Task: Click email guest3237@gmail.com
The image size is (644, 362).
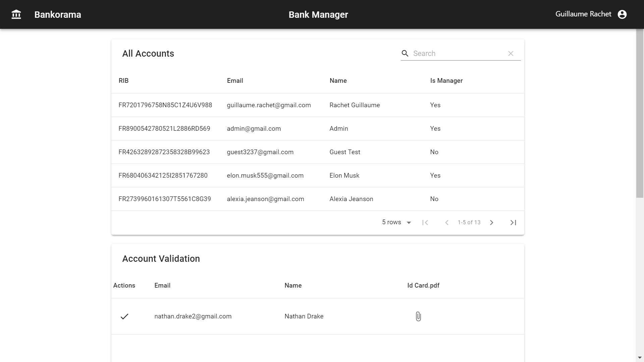Action: [x=260, y=152]
